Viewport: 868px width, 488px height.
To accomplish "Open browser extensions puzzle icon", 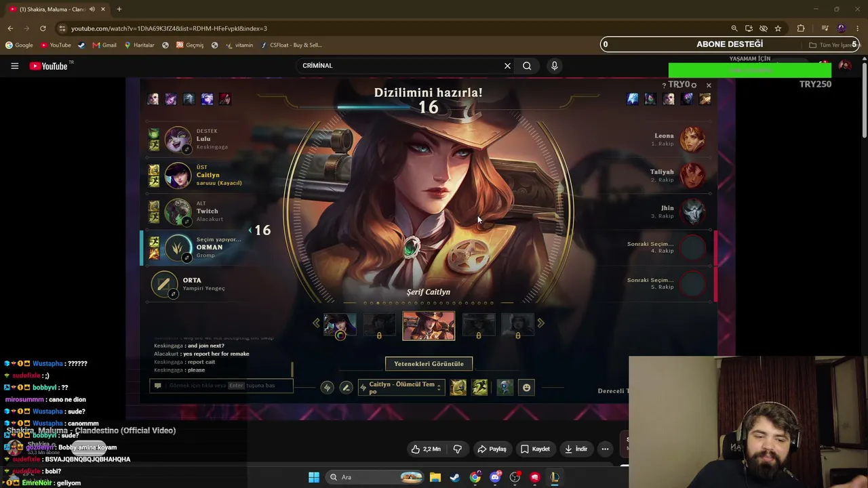I will pyautogui.click(x=801, y=28).
